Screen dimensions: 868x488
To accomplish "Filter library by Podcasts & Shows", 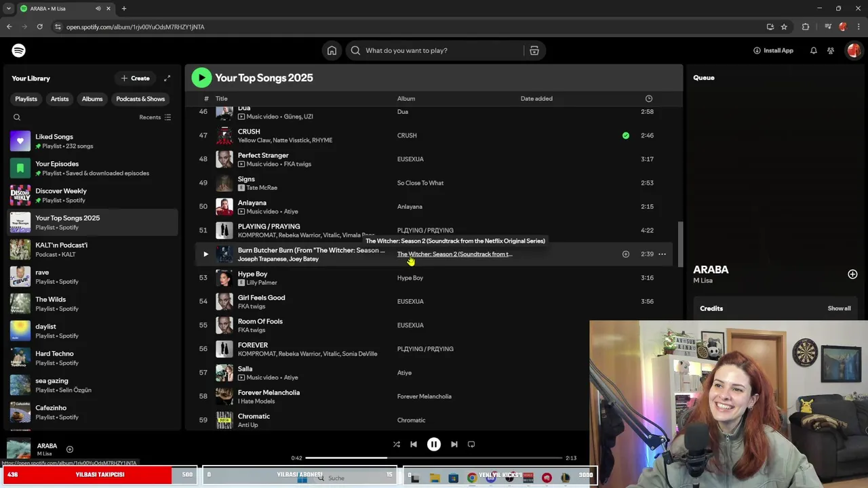I will tap(140, 99).
